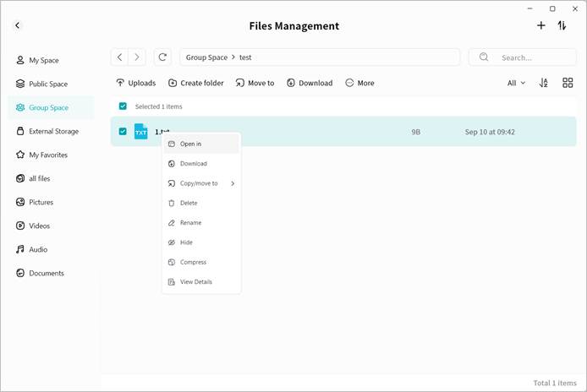
Task: Open My Favorites in the sidebar
Action: pyautogui.click(x=47, y=155)
